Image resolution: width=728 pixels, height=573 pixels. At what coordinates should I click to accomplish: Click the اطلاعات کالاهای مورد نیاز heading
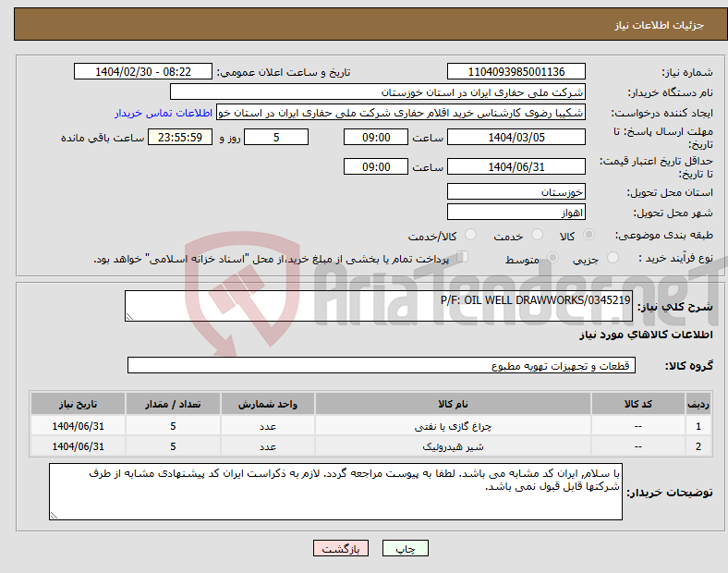[646, 335]
